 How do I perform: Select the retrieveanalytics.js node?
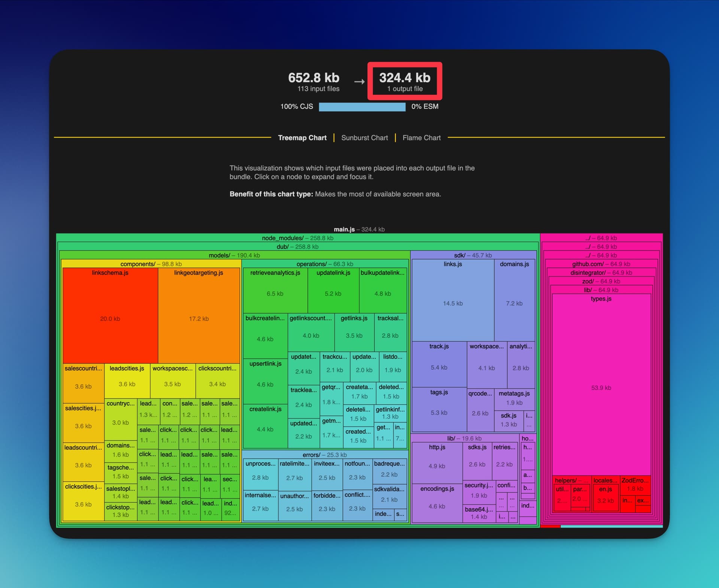[x=275, y=294]
